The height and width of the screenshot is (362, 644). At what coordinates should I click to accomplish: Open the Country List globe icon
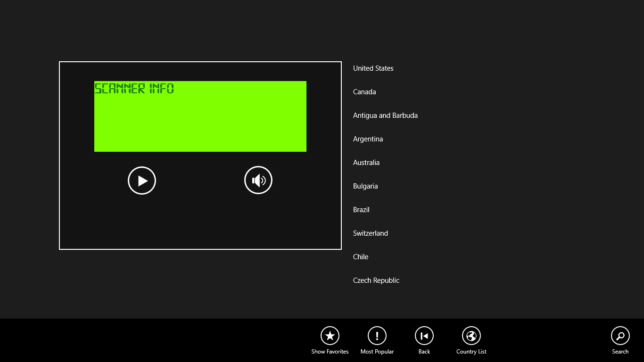471,336
